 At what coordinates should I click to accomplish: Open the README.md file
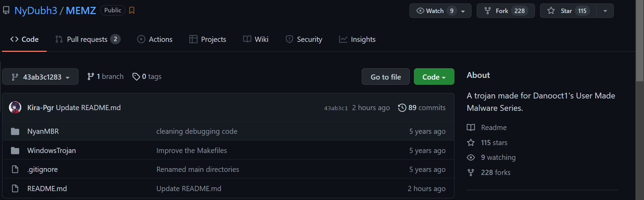[x=47, y=189]
